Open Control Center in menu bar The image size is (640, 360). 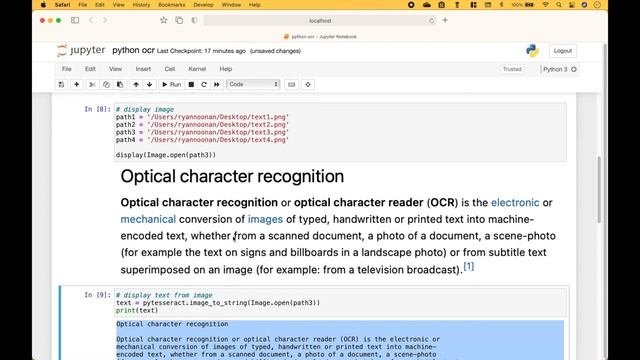pyautogui.click(x=571, y=5)
